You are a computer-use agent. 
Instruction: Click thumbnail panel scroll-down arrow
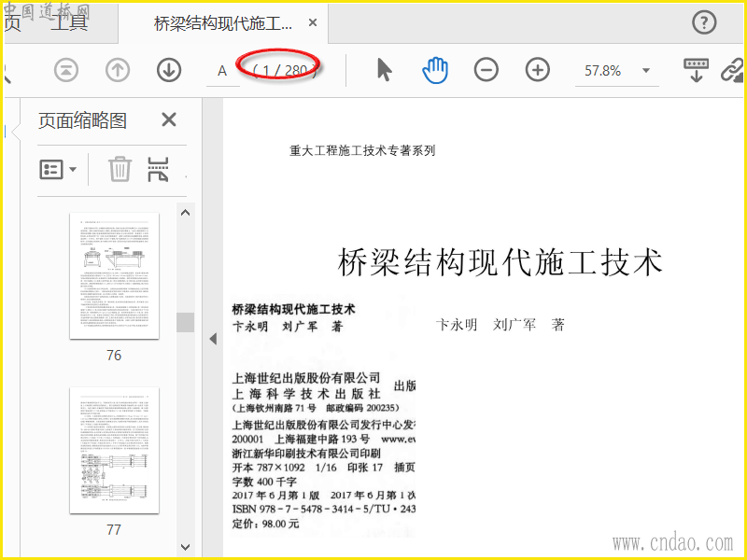click(185, 547)
